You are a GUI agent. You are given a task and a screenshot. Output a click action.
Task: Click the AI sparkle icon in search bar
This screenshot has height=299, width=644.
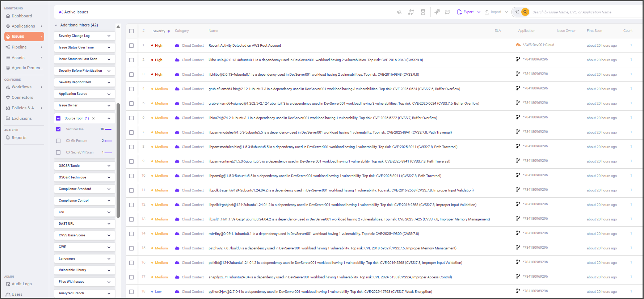[x=517, y=12]
